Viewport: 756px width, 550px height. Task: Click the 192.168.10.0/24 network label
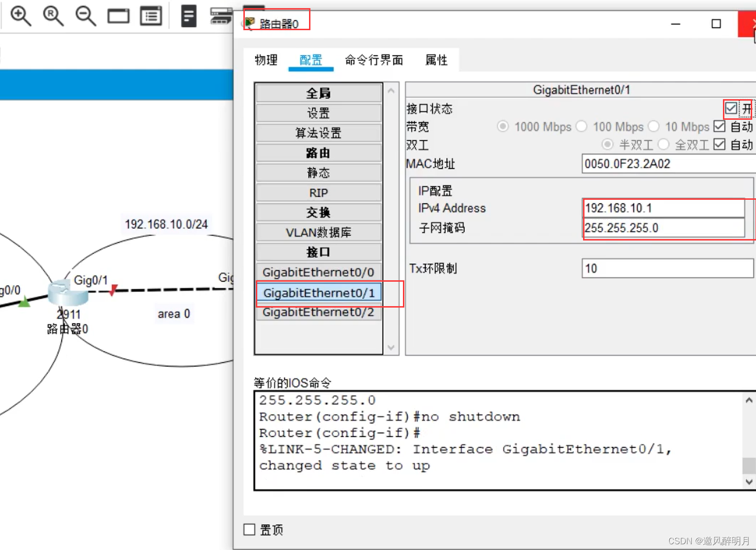tap(166, 224)
